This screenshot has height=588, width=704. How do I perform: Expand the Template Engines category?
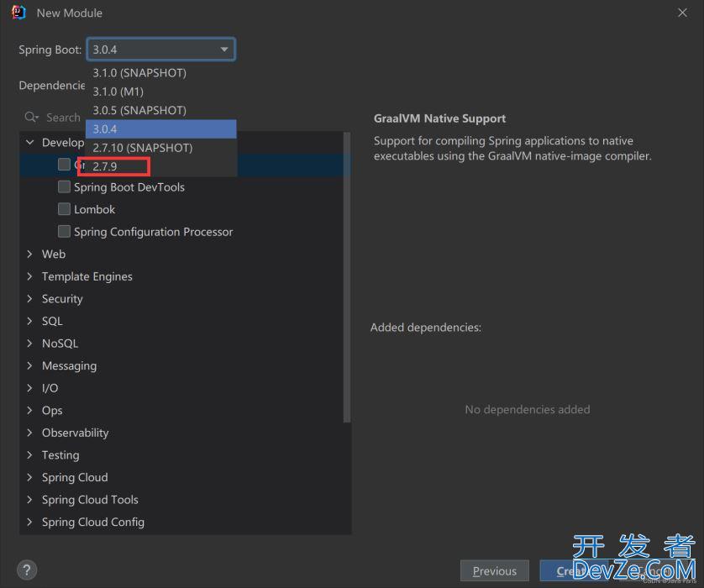pyautogui.click(x=30, y=276)
